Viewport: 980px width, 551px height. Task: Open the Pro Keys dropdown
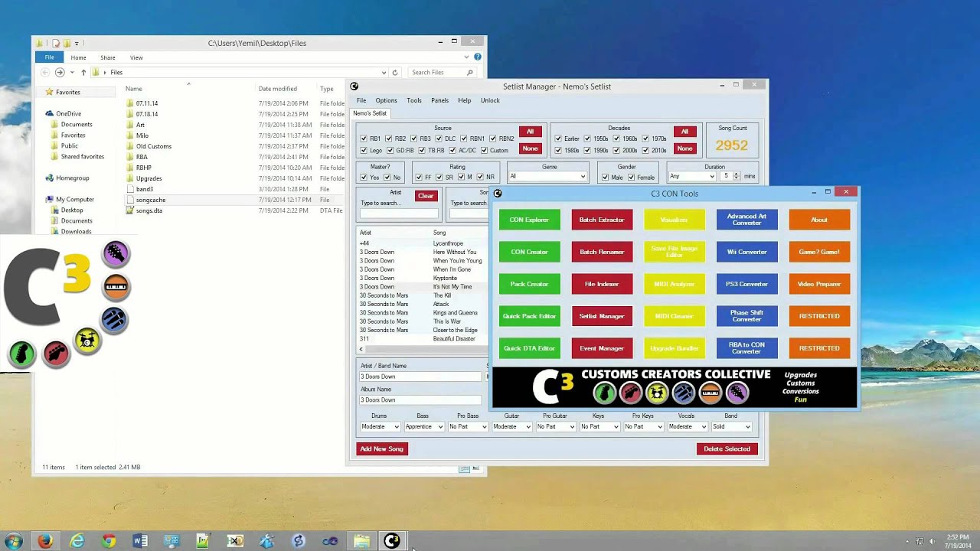pos(643,426)
